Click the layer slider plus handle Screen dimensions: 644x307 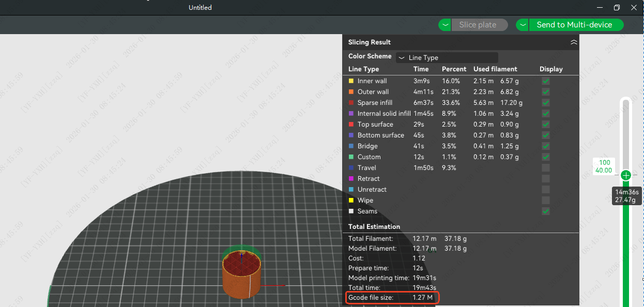(626, 175)
